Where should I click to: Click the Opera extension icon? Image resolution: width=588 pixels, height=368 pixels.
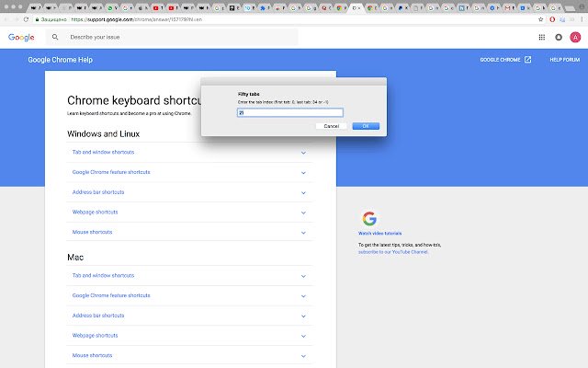click(x=552, y=19)
